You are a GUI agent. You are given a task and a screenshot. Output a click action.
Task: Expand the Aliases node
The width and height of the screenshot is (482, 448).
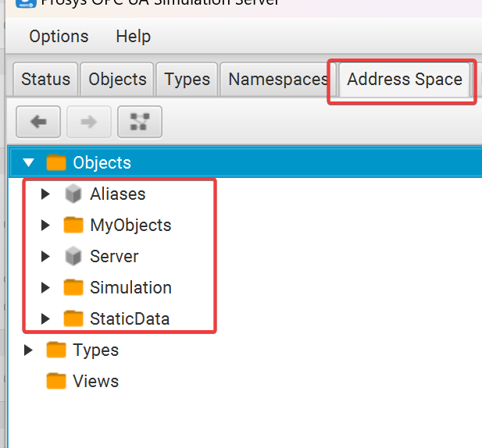click(x=45, y=194)
